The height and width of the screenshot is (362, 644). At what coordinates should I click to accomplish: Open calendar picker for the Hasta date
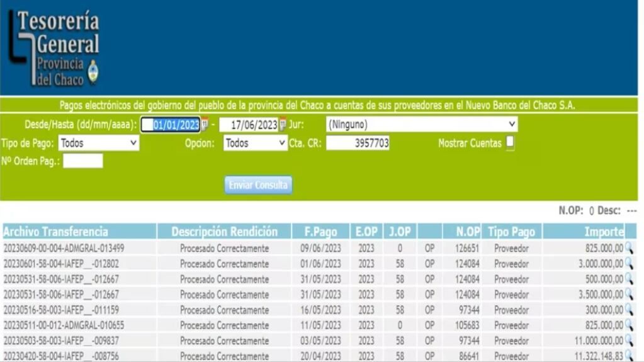(283, 125)
